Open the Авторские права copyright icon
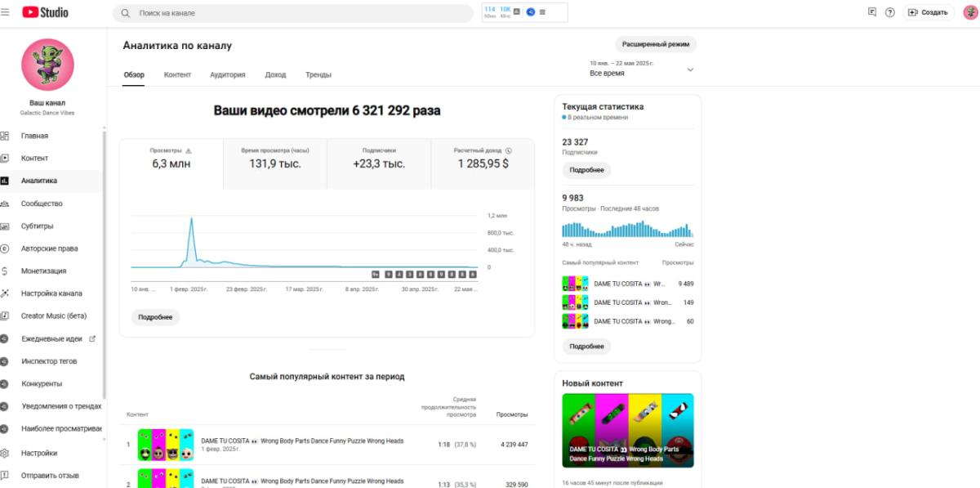The image size is (980, 488). (x=4, y=248)
